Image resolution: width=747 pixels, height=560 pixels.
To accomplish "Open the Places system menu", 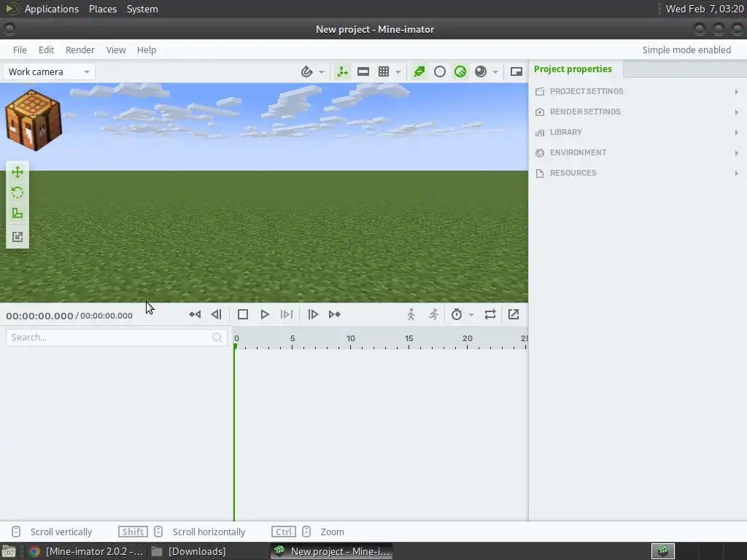I will click(x=103, y=9).
